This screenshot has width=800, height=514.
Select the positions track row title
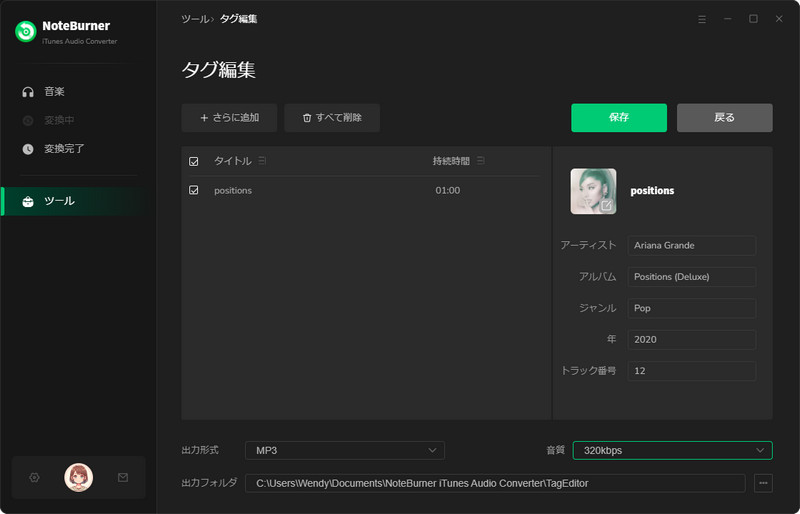pyautogui.click(x=233, y=190)
